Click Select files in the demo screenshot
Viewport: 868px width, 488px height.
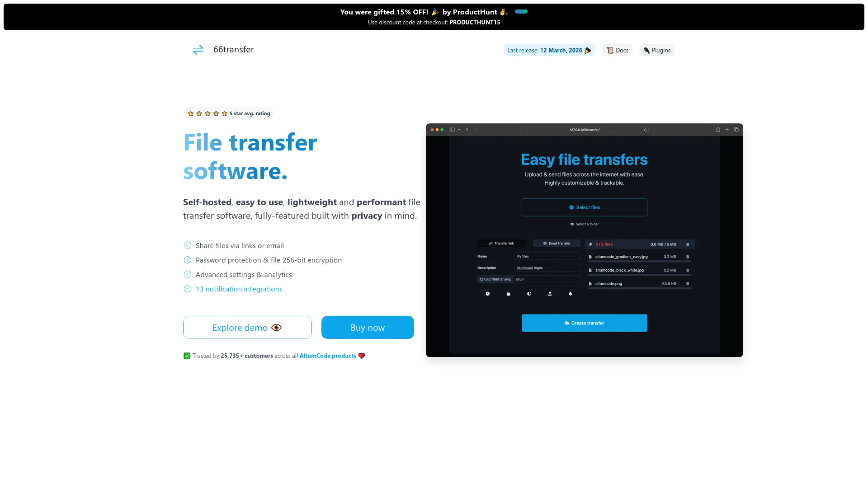584,207
